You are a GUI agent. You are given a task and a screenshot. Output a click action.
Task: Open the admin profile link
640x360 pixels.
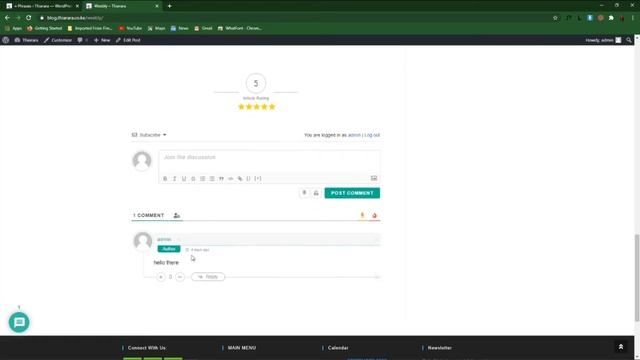point(354,135)
